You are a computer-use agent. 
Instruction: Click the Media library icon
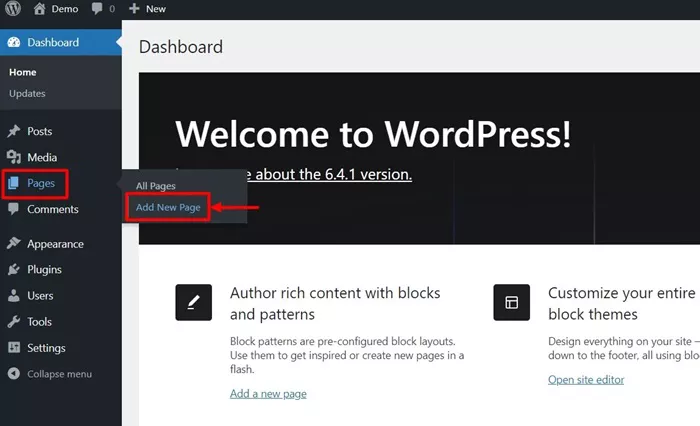[x=14, y=157]
